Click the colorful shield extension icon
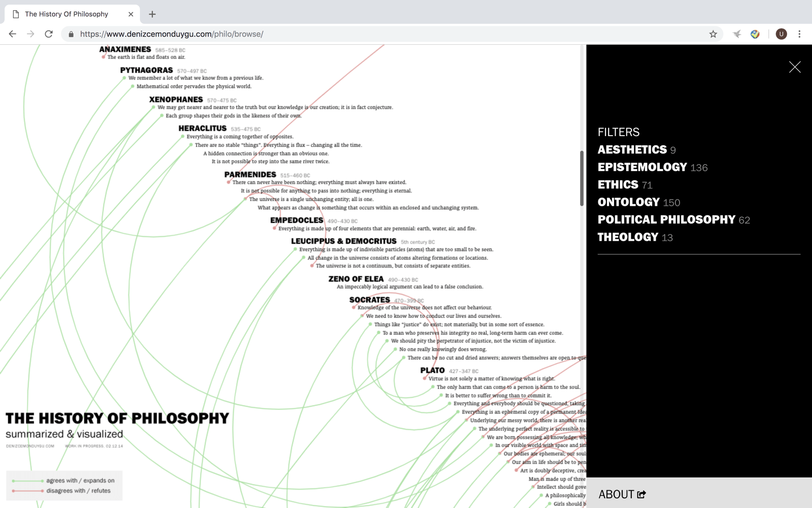The width and height of the screenshot is (812, 508). 755,34
